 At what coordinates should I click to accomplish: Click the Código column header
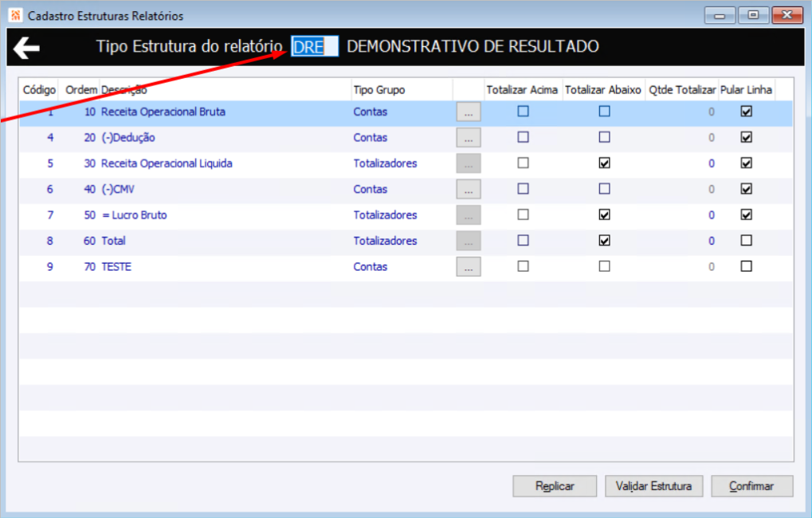point(39,90)
